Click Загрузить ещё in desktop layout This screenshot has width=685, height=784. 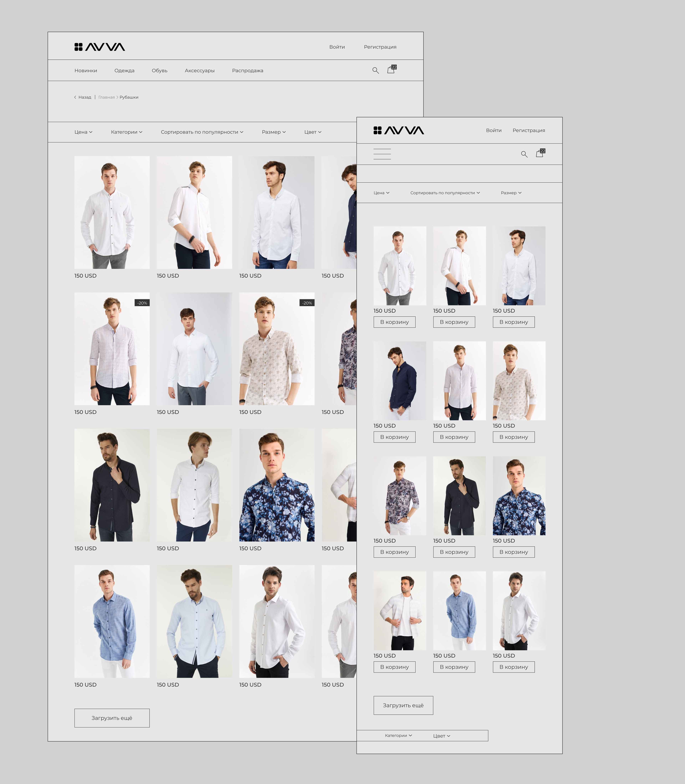112,718
